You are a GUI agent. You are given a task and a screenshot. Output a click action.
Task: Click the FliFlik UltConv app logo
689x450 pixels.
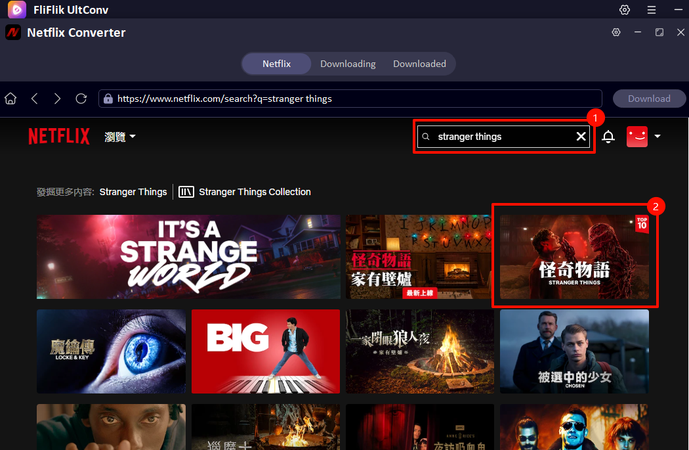click(x=17, y=9)
